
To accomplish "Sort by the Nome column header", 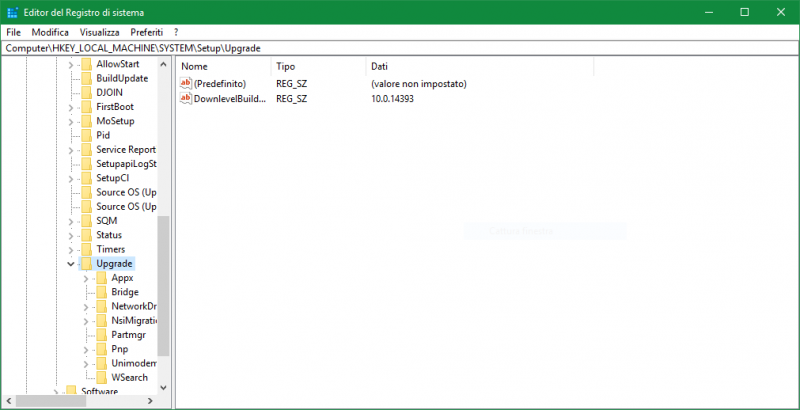I will [x=223, y=66].
